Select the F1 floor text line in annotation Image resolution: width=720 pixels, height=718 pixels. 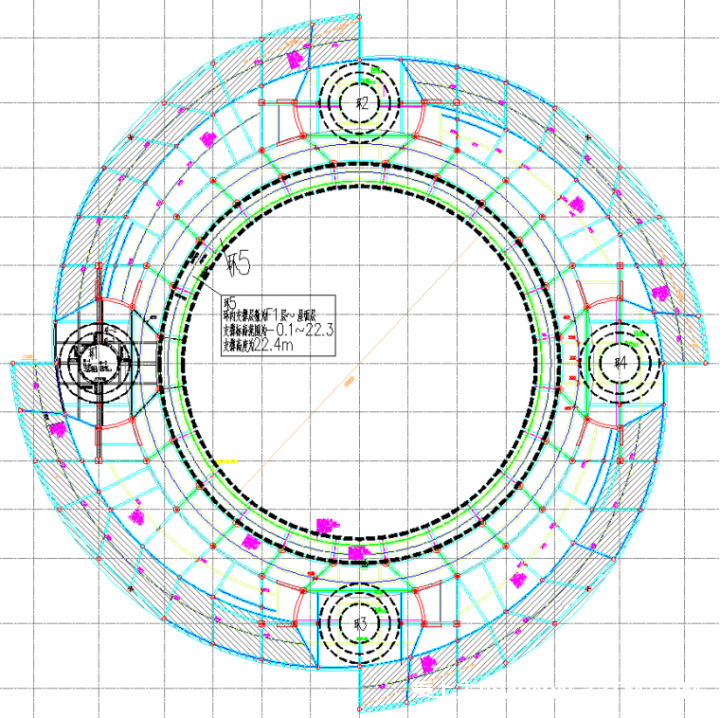point(280,317)
